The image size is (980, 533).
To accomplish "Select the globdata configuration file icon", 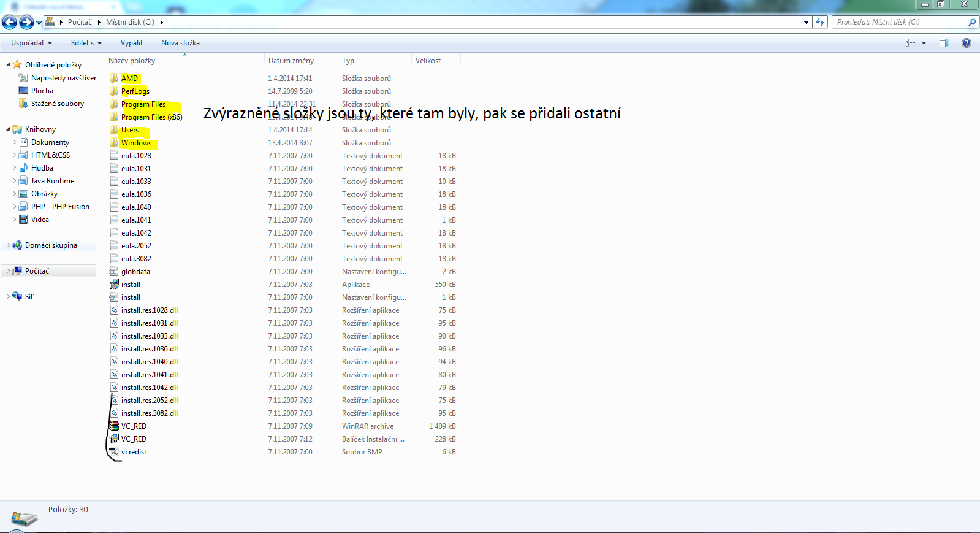I will tap(114, 272).
